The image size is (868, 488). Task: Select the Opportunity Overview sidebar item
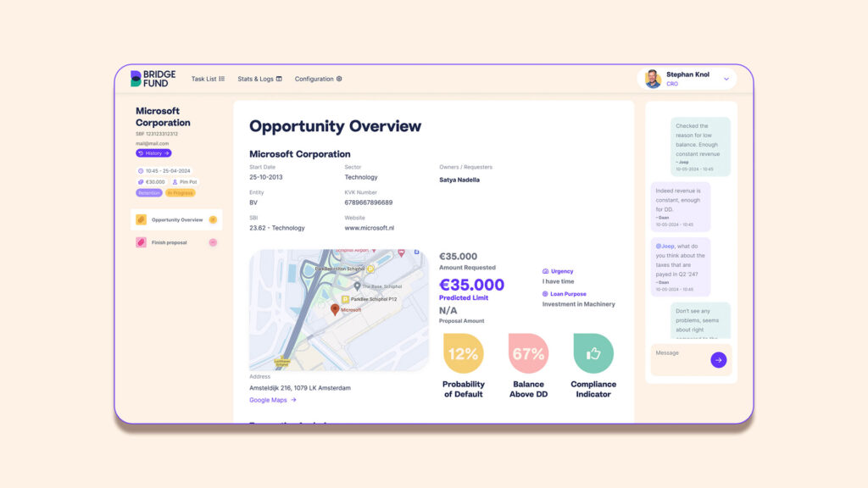(176, 219)
